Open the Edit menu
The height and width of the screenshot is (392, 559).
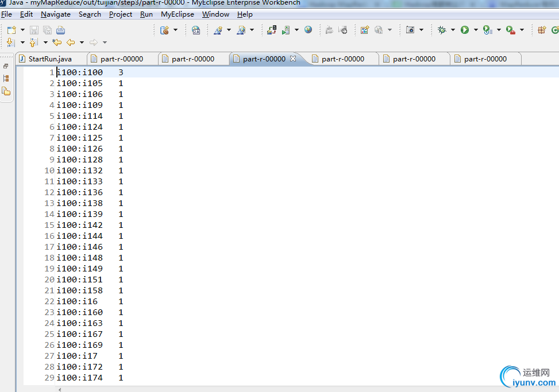click(26, 14)
